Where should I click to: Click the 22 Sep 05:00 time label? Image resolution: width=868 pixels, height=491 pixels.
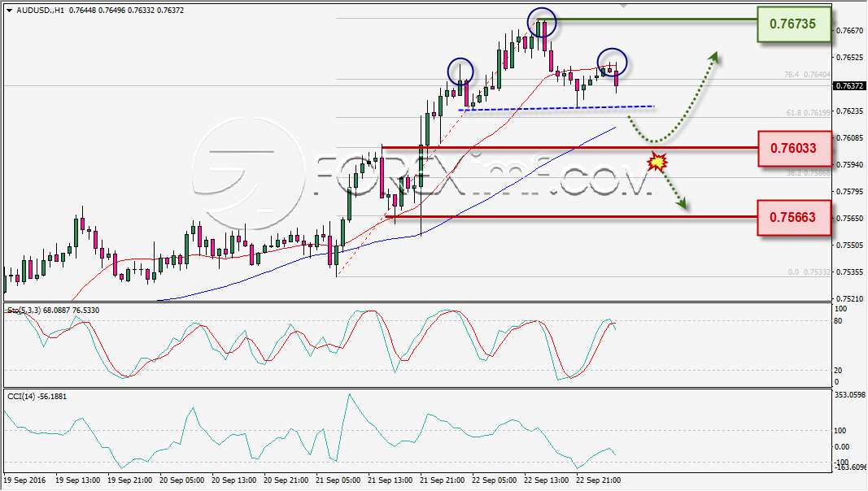tap(495, 480)
